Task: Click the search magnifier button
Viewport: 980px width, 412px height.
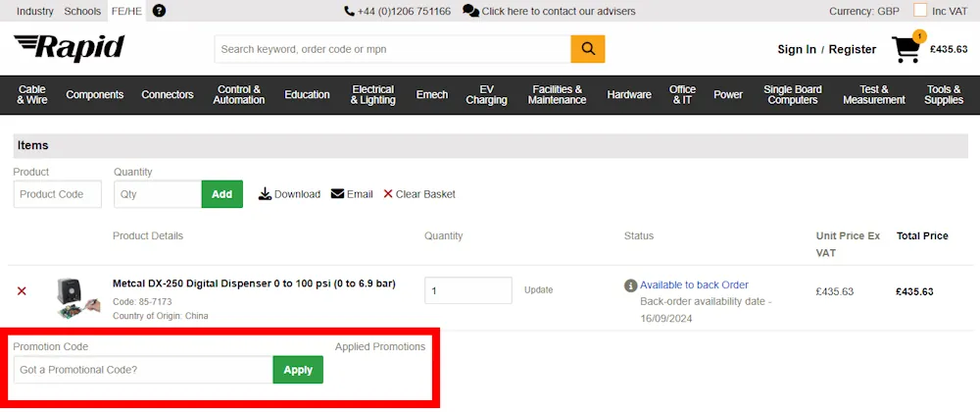Action: (587, 49)
